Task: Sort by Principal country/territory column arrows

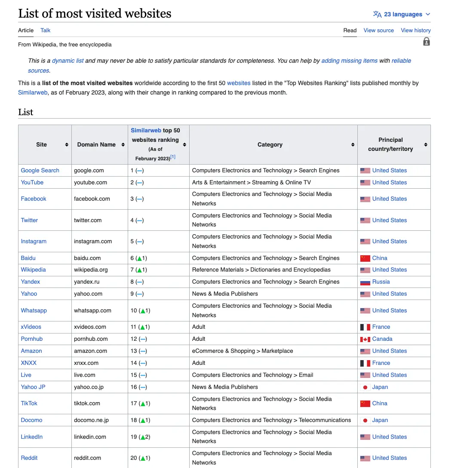Action: pos(425,145)
